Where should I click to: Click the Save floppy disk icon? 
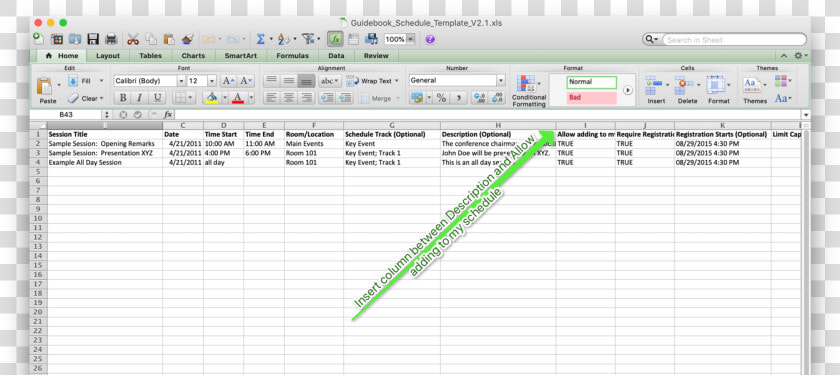point(93,39)
